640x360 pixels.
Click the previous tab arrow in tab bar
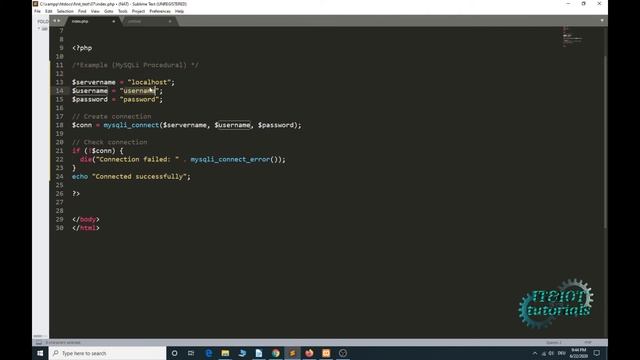(x=54, y=21)
